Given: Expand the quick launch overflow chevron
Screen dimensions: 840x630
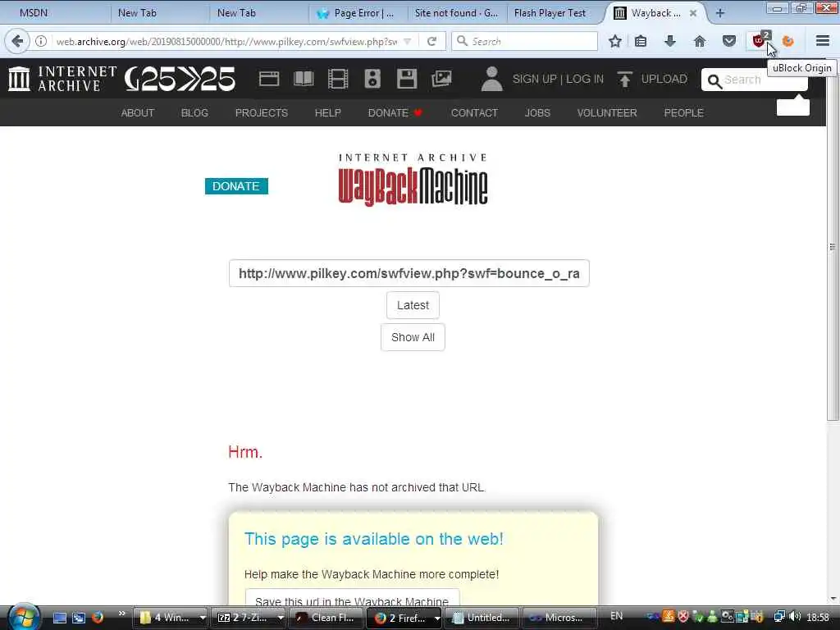Looking at the screenshot, I should (x=121, y=613).
